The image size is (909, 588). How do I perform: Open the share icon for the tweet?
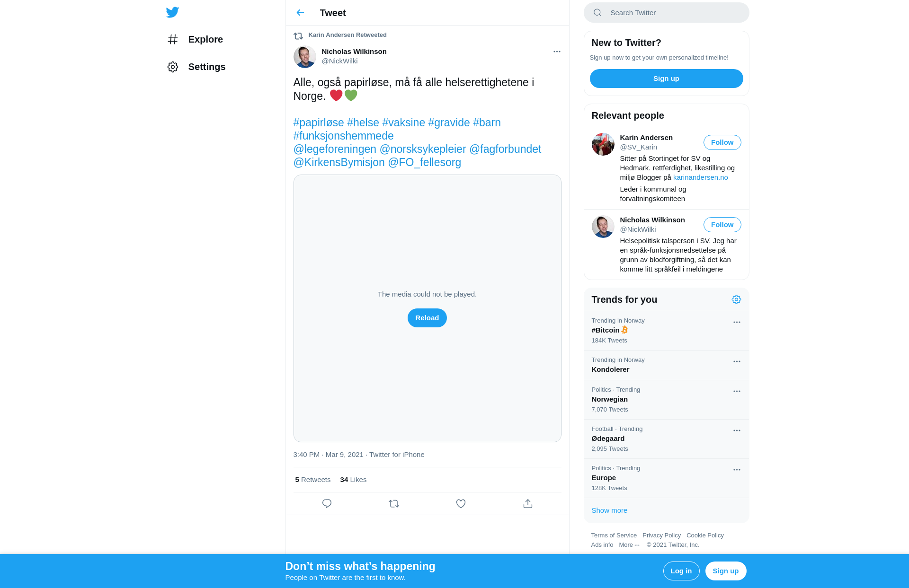(x=528, y=504)
